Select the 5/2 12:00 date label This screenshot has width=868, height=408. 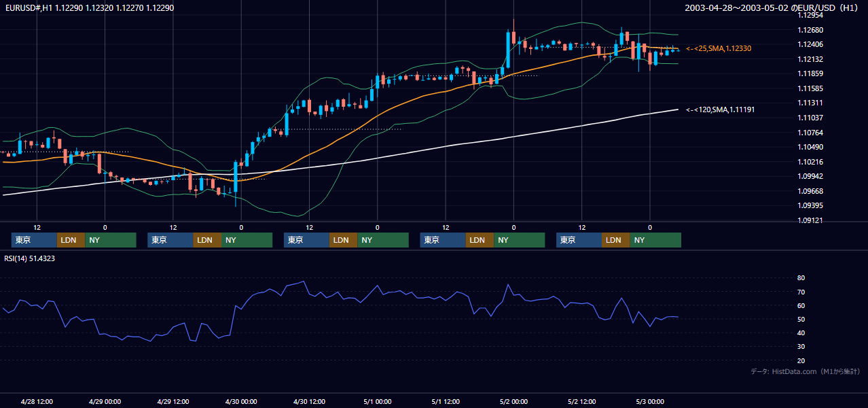point(582,402)
